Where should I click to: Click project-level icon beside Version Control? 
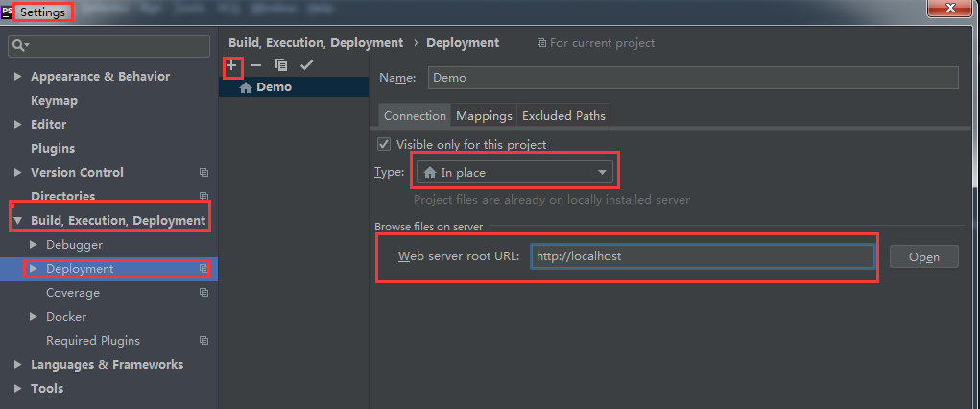(x=203, y=172)
